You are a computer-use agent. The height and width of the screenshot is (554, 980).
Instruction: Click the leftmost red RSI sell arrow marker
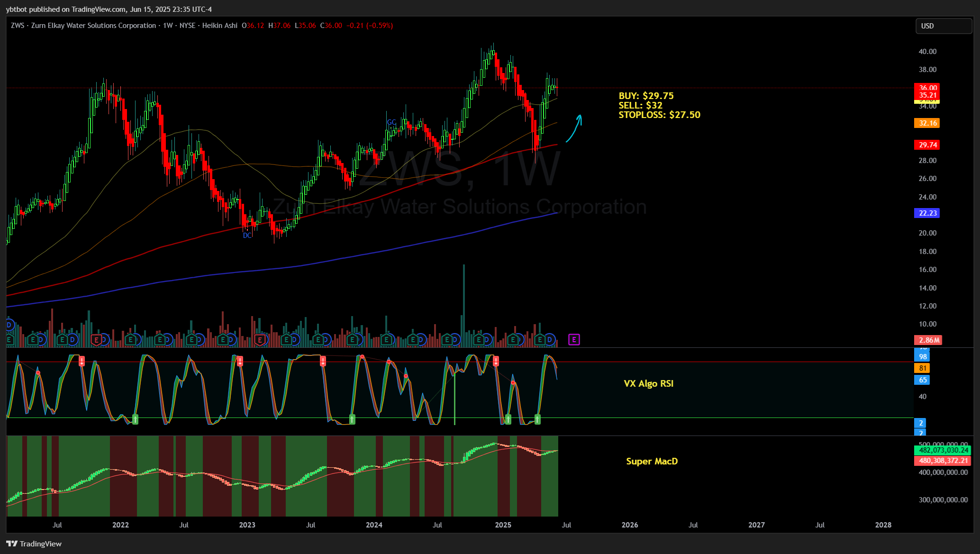tap(82, 361)
